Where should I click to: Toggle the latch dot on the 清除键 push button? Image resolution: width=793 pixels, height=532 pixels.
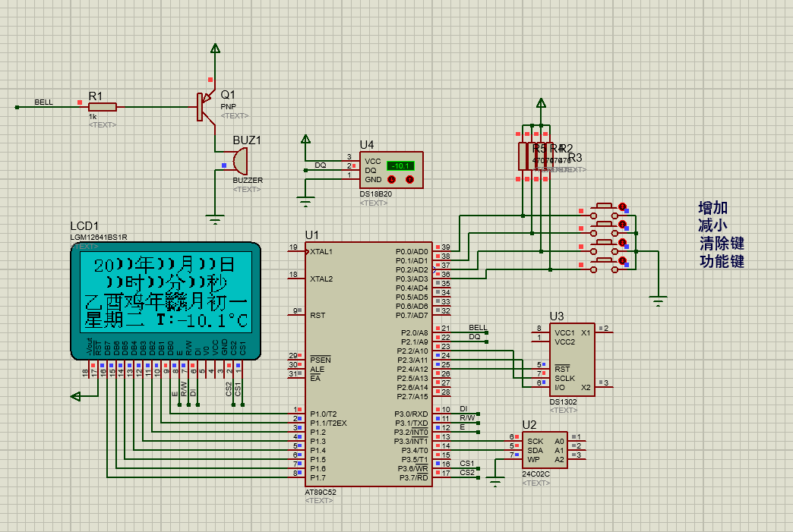[623, 243]
